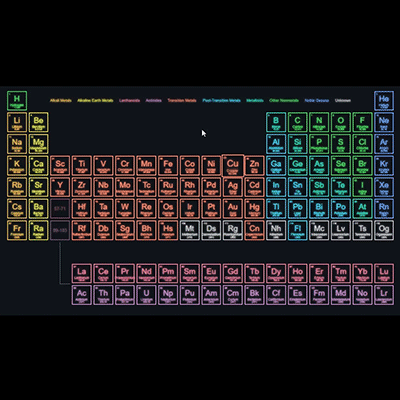400x400 pixels.
Task: Select the Tin (Sn) tile
Action: click(298, 187)
